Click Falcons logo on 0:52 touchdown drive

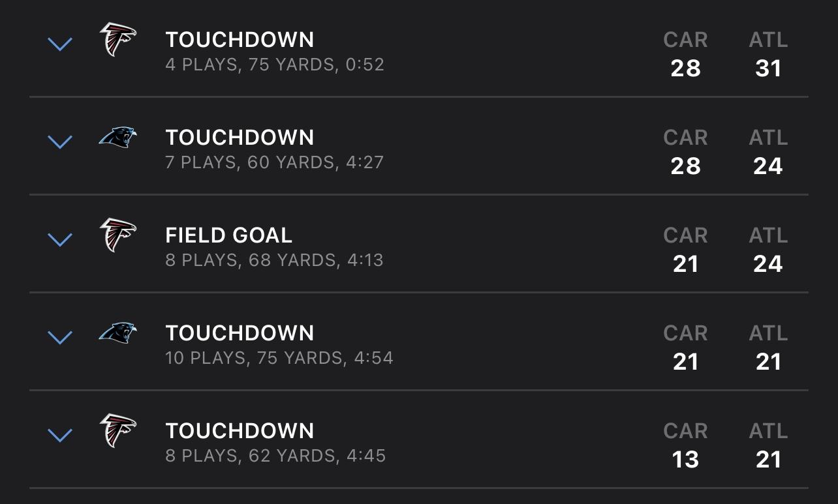pos(118,39)
